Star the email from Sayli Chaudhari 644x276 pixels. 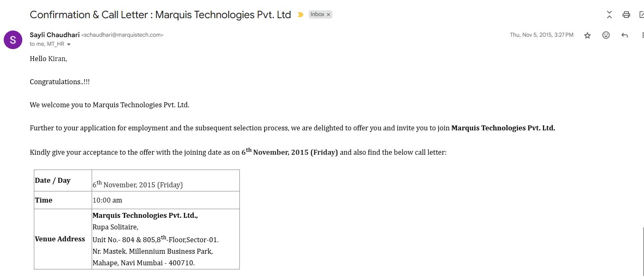[587, 35]
